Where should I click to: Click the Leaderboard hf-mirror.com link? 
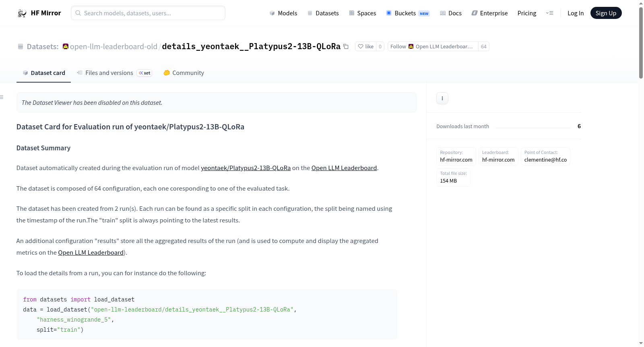click(x=498, y=156)
